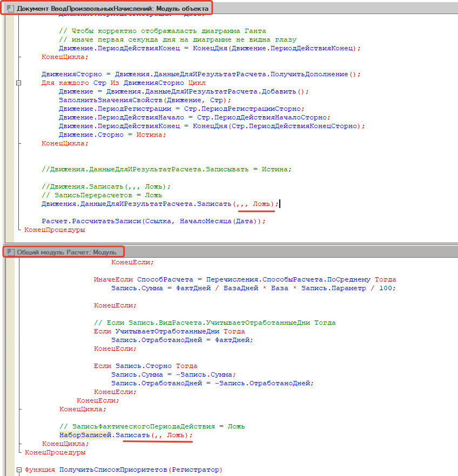Viewport: 458px width, 476px height.
Task: Activate the Документ ВводПроизвольныхНачислений window title
Action: coord(112,9)
